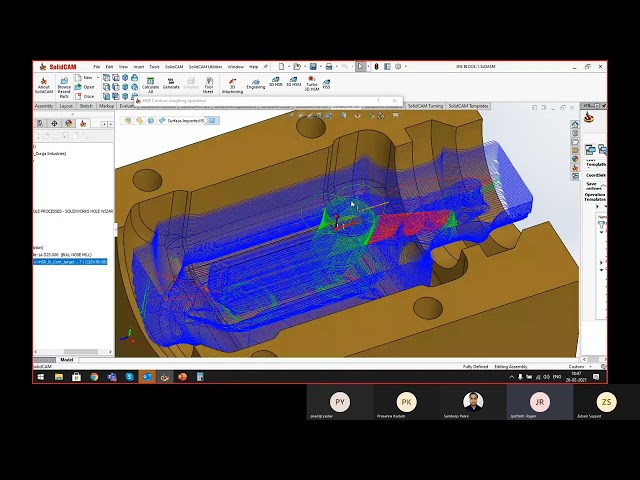
Task: Open the SolidCAM Manager tab icon
Action: tap(83, 123)
